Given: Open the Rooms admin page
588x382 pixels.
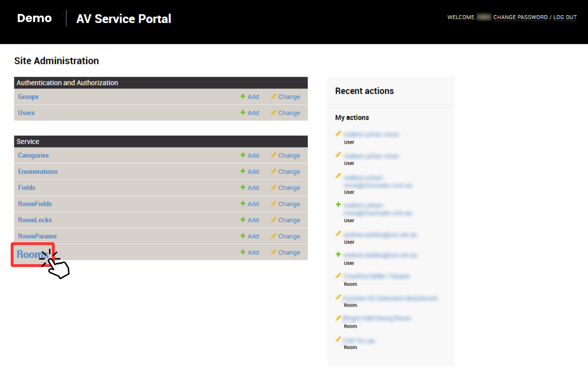Looking at the screenshot, I should 32,254.
